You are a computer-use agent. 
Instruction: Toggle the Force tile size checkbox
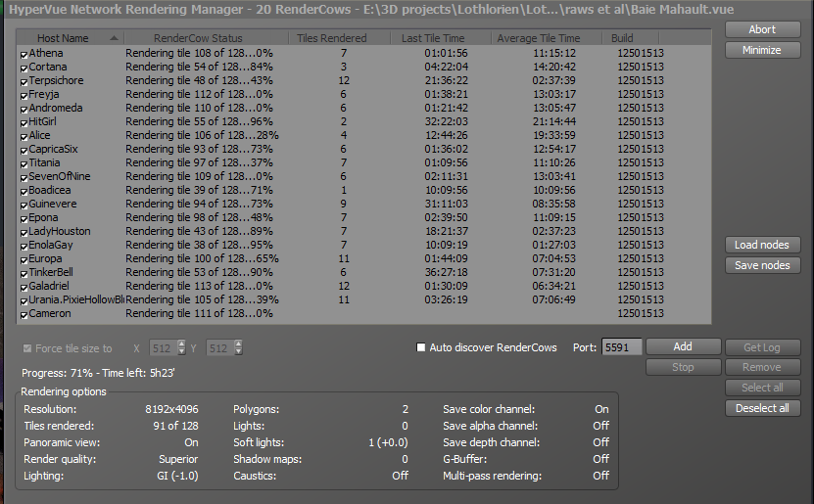click(x=26, y=348)
